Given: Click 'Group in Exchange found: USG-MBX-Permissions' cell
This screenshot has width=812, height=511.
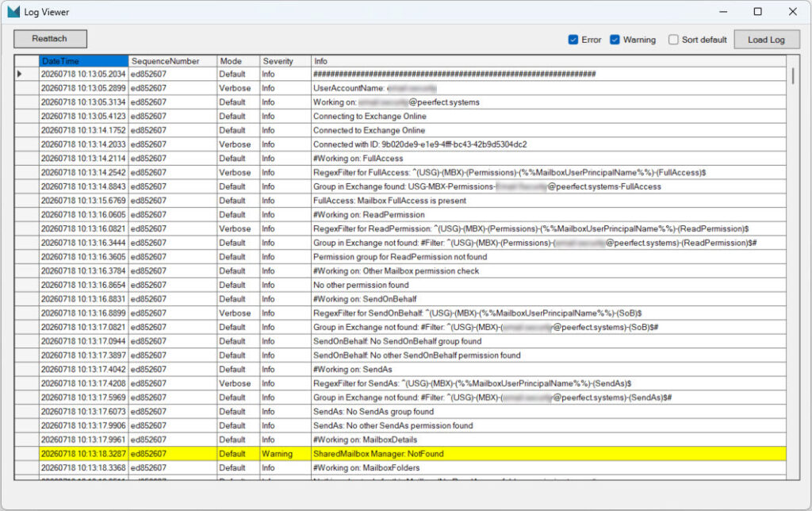Looking at the screenshot, I should coord(549,186).
